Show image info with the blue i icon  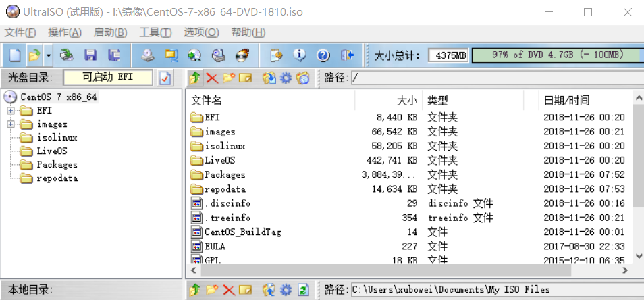click(300, 55)
